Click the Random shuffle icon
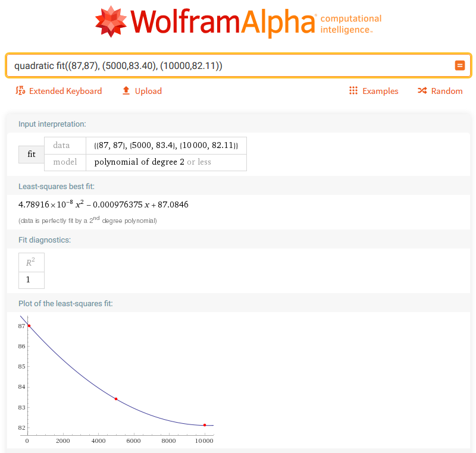This screenshot has height=453, width=476. 422,91
